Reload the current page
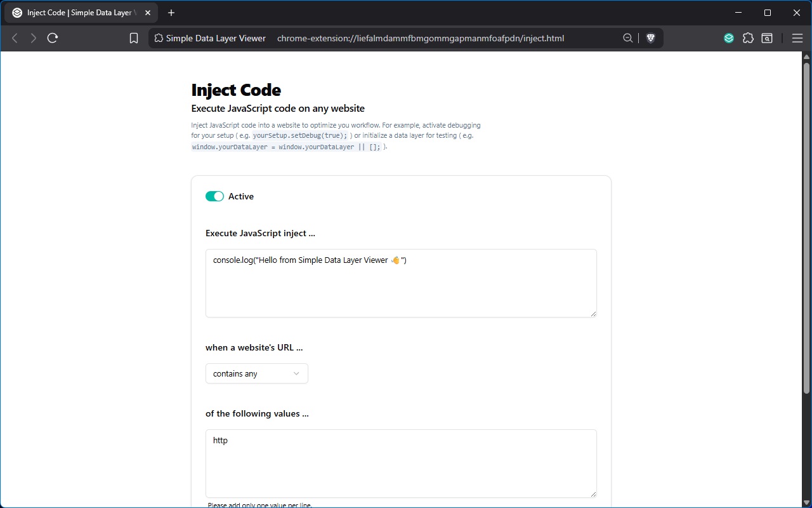This screenshot has height=508, width=812. click(53, 38)
